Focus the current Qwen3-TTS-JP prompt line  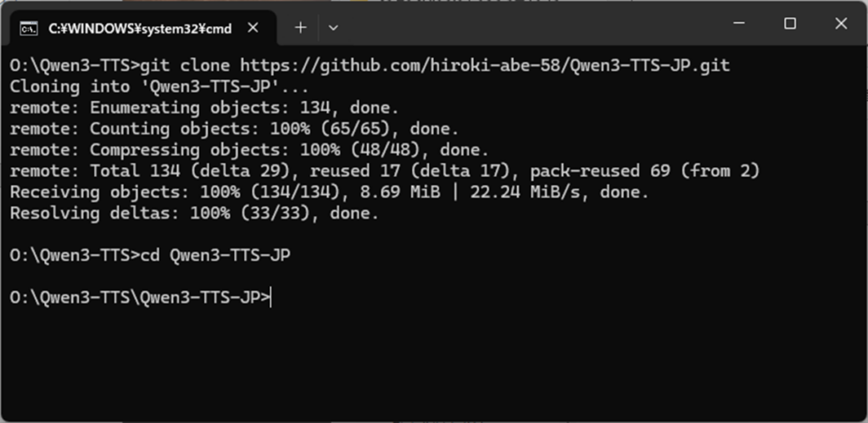coord(141,297)
